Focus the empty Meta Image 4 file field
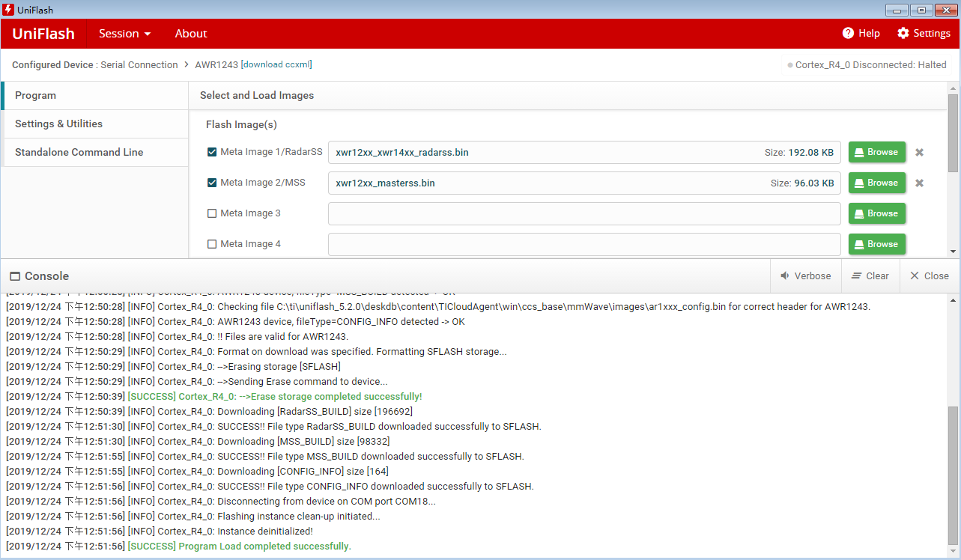 pos(584,244)
